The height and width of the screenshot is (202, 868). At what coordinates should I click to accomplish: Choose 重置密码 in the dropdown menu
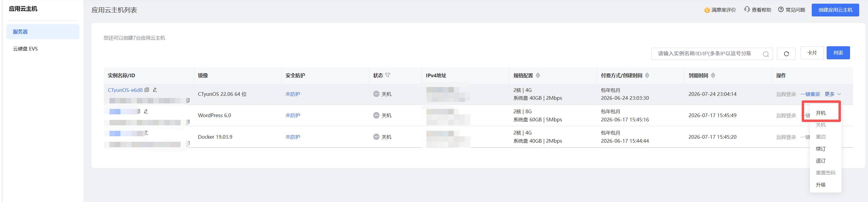click(x=825, y=173)
